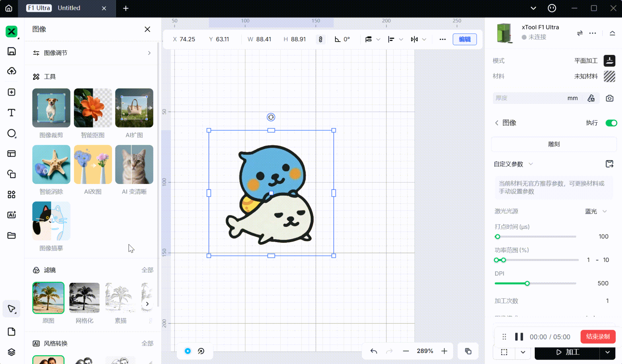This screenshot has height=364, width=622.
Task: Select the 雕刻 processing tab
Action: pos(554,144)
